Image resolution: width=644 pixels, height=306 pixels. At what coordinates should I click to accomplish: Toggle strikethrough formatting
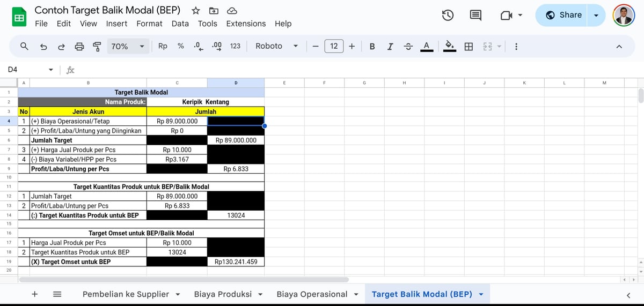click(408, 47)
